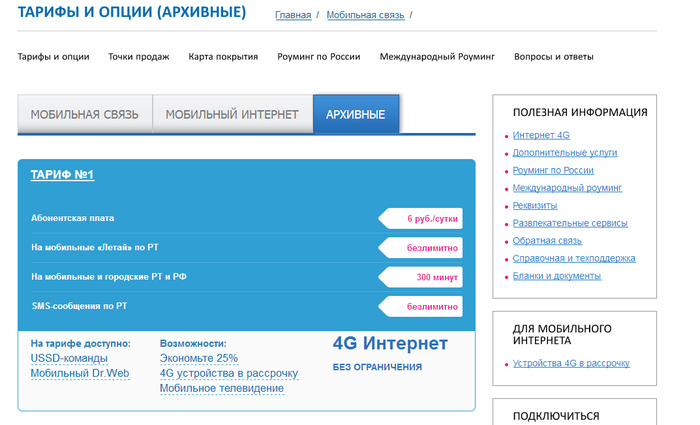This screenshot has height=425, width=700.
Task: Open Точки продаж menu item
Action: pos(138,57)
